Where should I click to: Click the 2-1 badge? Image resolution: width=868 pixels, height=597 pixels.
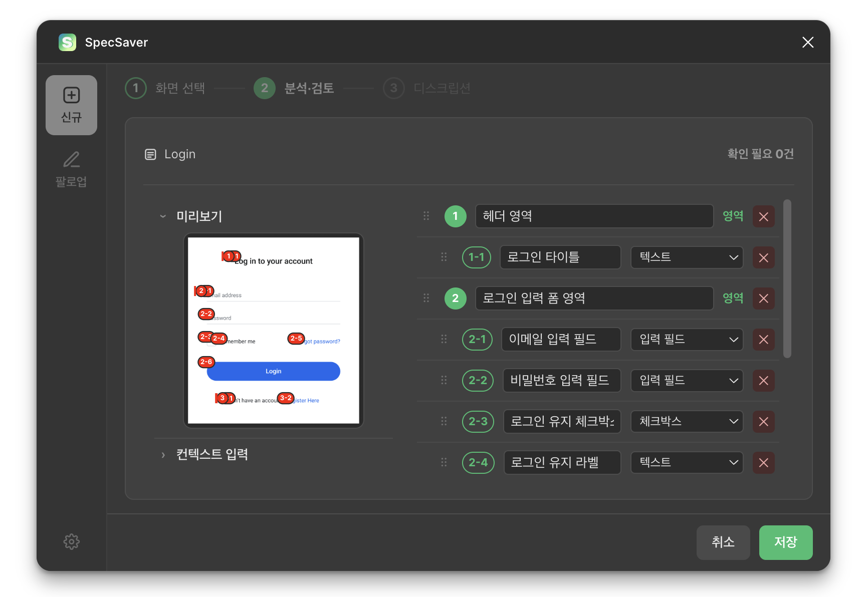click(477, 340)
